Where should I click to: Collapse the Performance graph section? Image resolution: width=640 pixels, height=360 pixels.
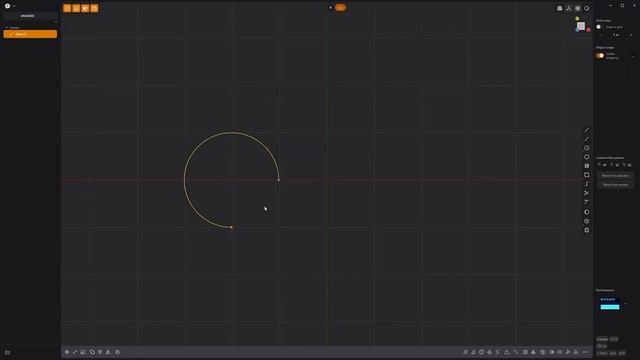tap(626, 303)
